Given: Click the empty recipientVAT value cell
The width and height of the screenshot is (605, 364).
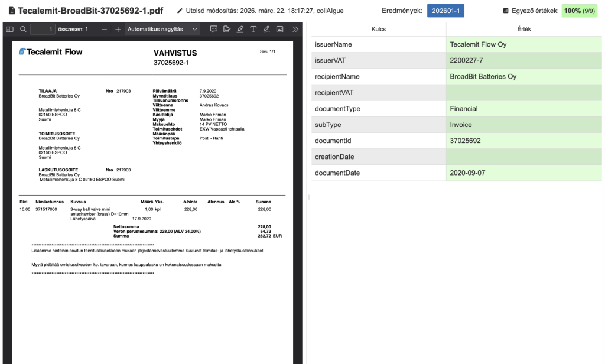Looking at the screenshot, I should (x=524, y=93).
